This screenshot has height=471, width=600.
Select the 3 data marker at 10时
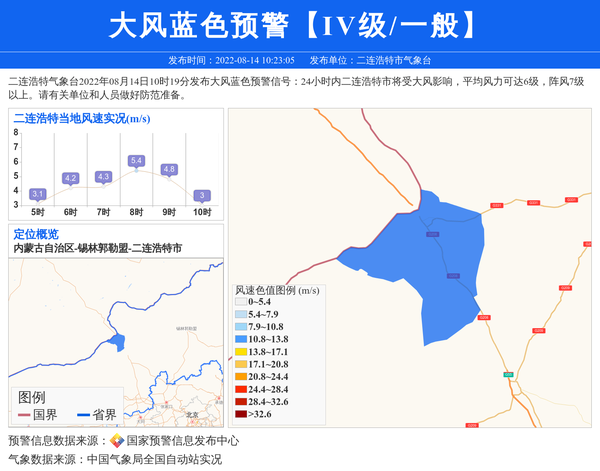[202, 195]
